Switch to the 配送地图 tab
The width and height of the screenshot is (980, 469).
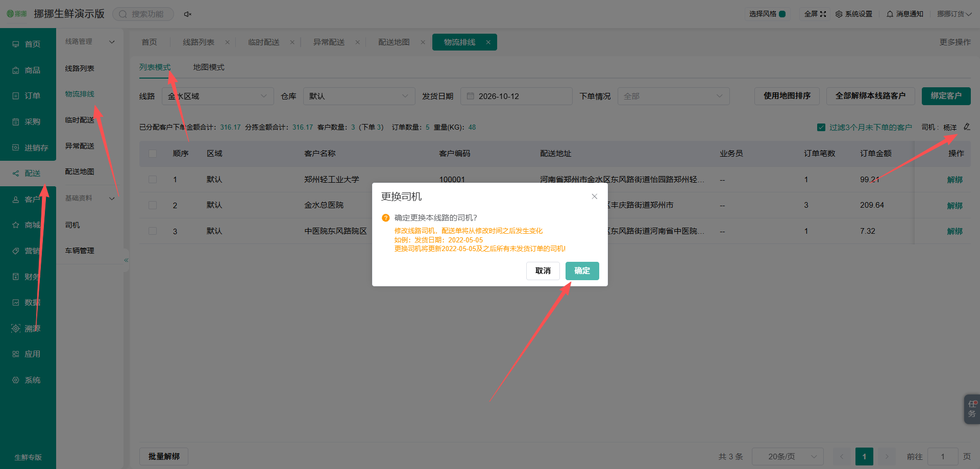[394, 42]
